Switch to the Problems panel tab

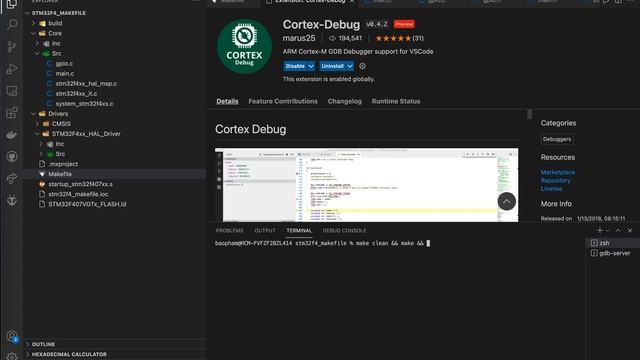coord(229,231)
